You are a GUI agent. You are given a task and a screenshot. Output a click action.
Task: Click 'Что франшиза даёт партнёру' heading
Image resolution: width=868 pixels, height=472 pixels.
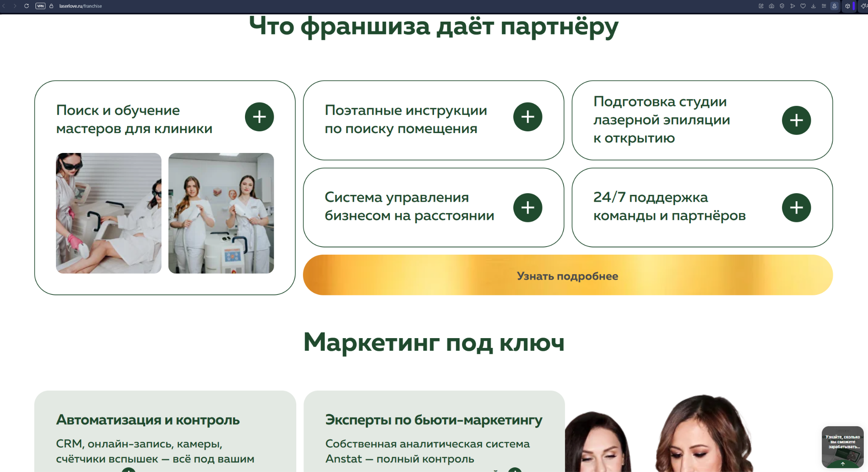tap(434, 27)
